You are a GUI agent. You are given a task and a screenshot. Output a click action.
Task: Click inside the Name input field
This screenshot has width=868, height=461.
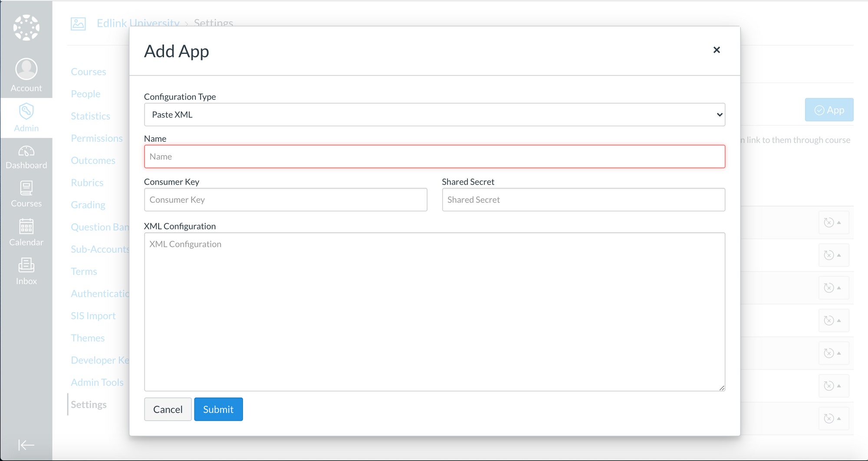click(434, 156)
